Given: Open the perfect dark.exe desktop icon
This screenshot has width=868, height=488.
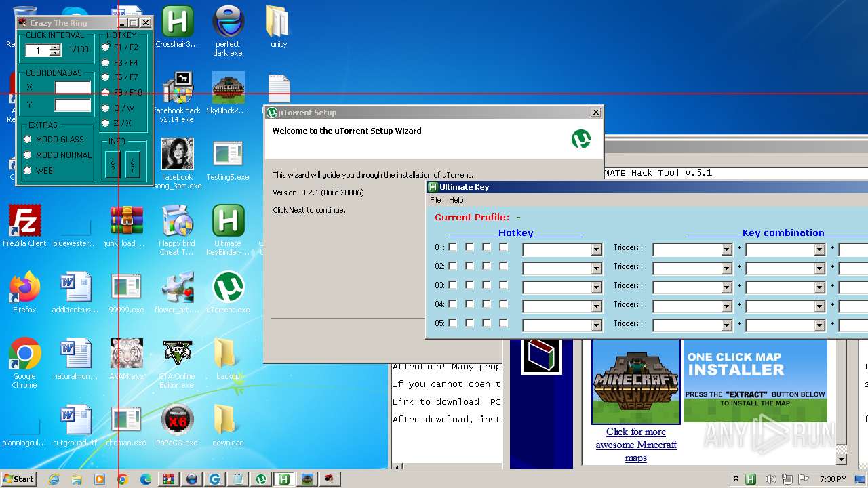Looking at the screenshot, I should 228,30.
